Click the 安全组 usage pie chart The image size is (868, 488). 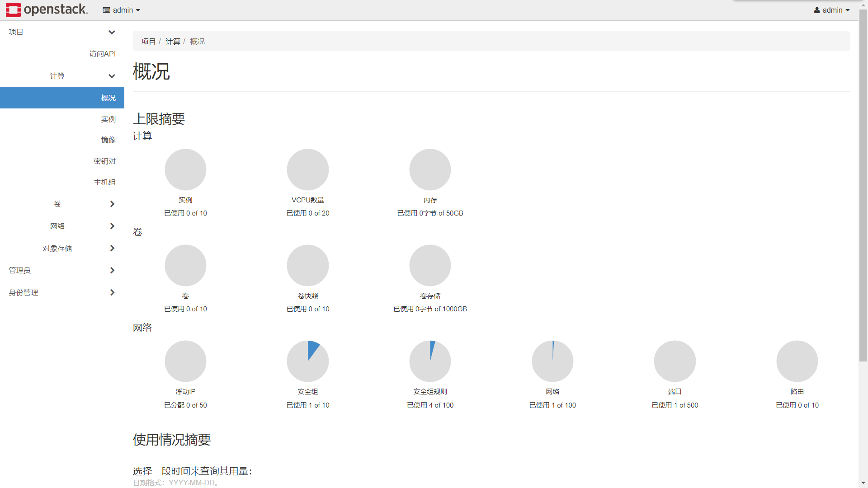pos(308,361)
